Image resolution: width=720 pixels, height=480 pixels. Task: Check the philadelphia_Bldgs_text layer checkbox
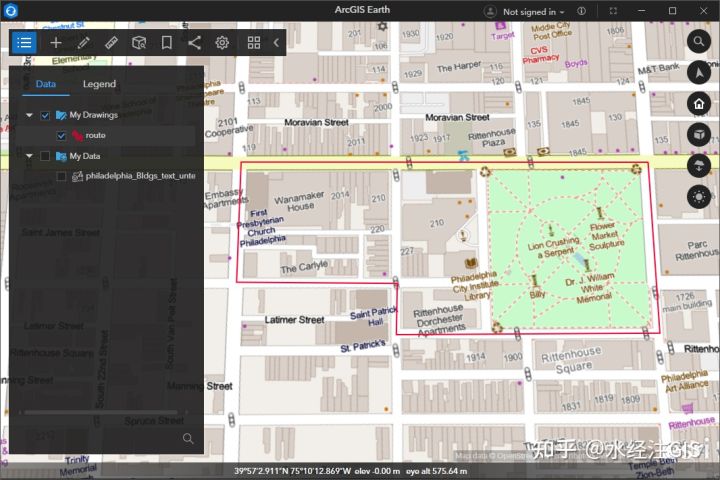pyautogui.click(x=61, y=176)
